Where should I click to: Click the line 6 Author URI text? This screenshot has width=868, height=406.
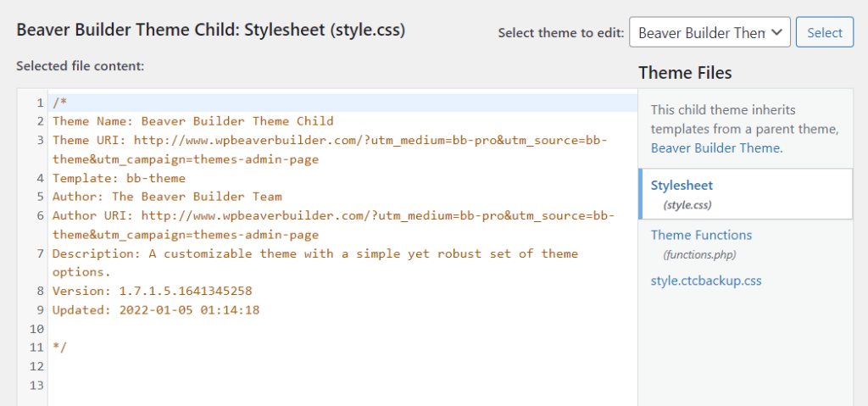pyautogui.click(x=334, y=225)
